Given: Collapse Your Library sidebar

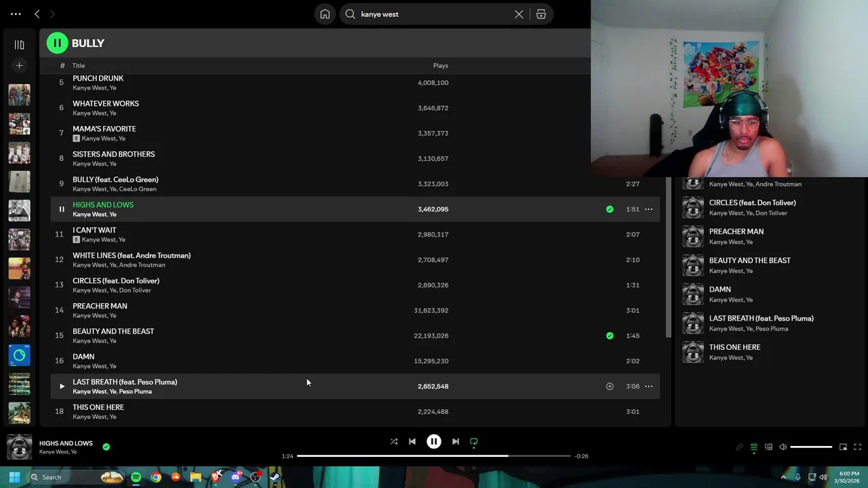Looking at the screenshot, I should 19,45.
